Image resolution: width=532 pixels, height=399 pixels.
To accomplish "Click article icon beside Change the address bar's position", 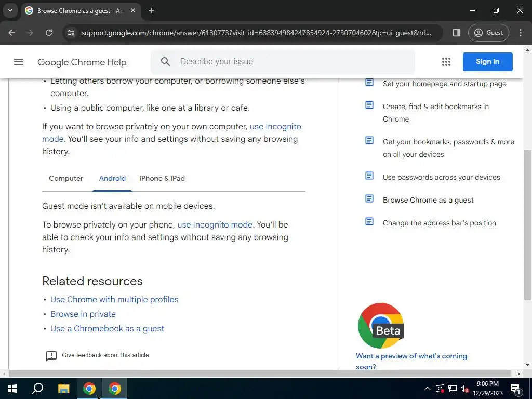I will pos(369,221).
